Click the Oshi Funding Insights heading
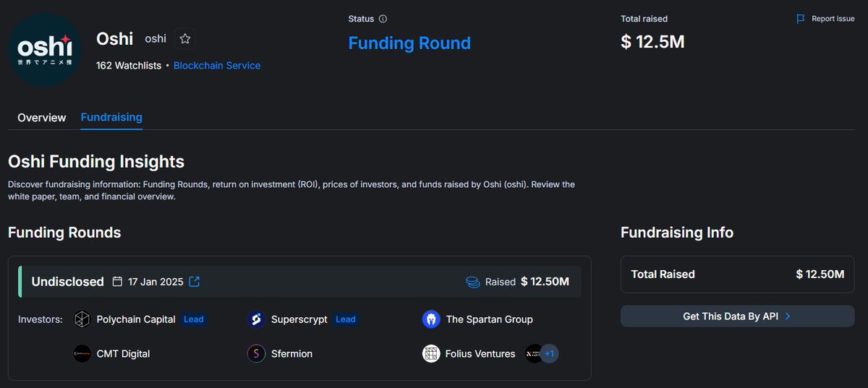The image size is (868, 388). pos(96,161)
